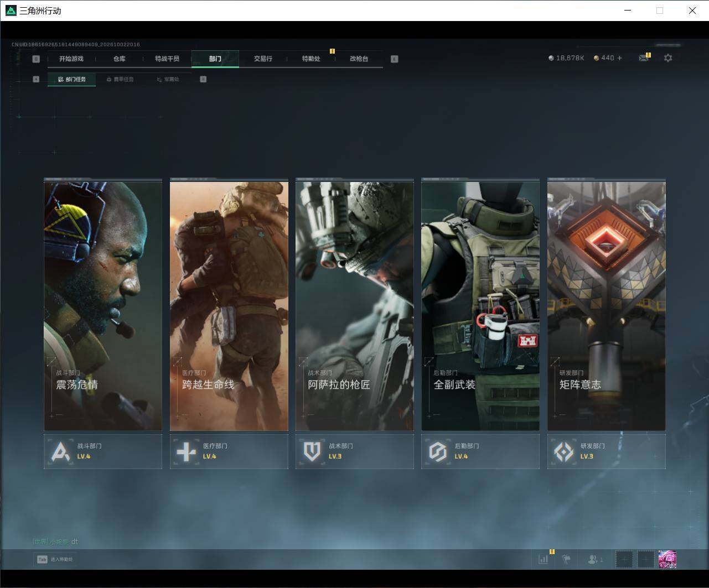Open the mail envelope icon
The image size is (709, 588).
(x=644, y=58)
